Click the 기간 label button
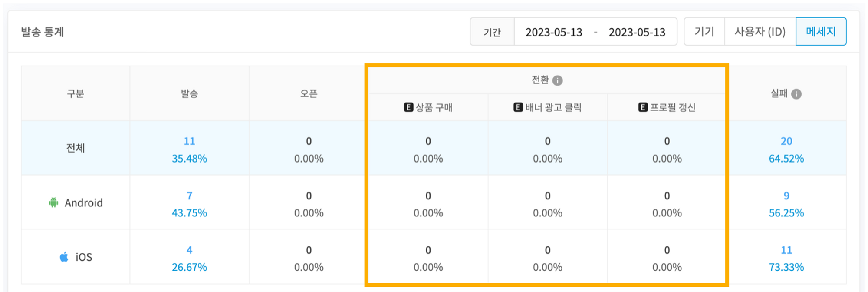This screenshot has width=868, height=292. [492, 32]
